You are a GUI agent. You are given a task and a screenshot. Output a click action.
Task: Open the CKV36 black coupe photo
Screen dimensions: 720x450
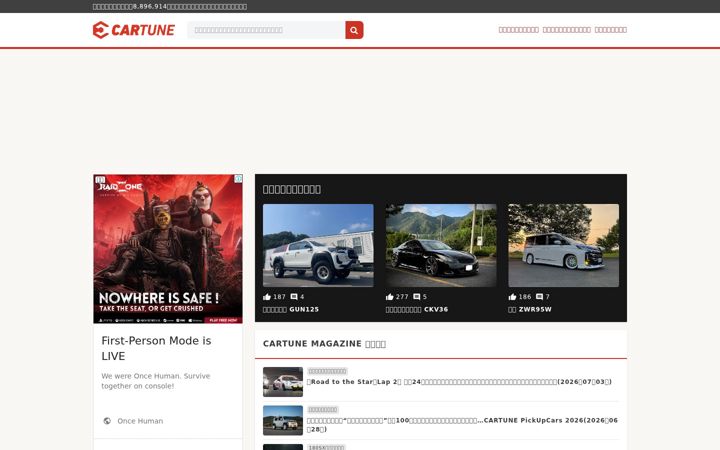coord(441,245)
